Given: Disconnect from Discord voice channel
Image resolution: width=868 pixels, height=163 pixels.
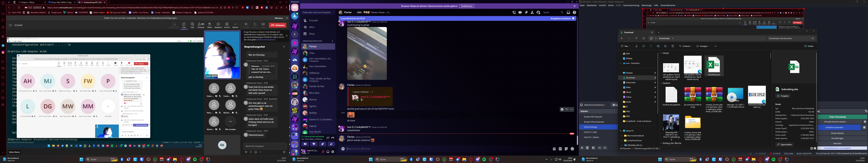Looking at the screenshot, I should (333, 138).
